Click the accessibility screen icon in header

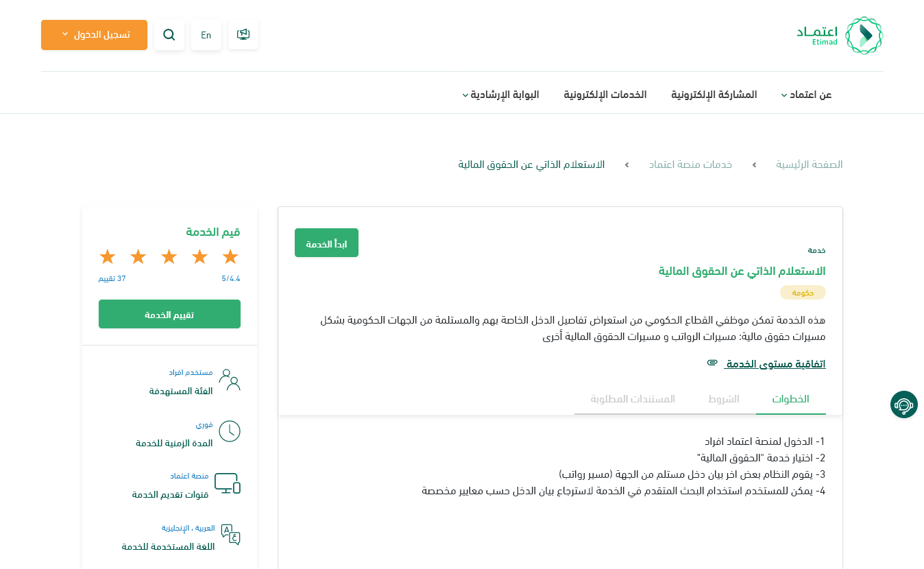[x=243, y=34]
